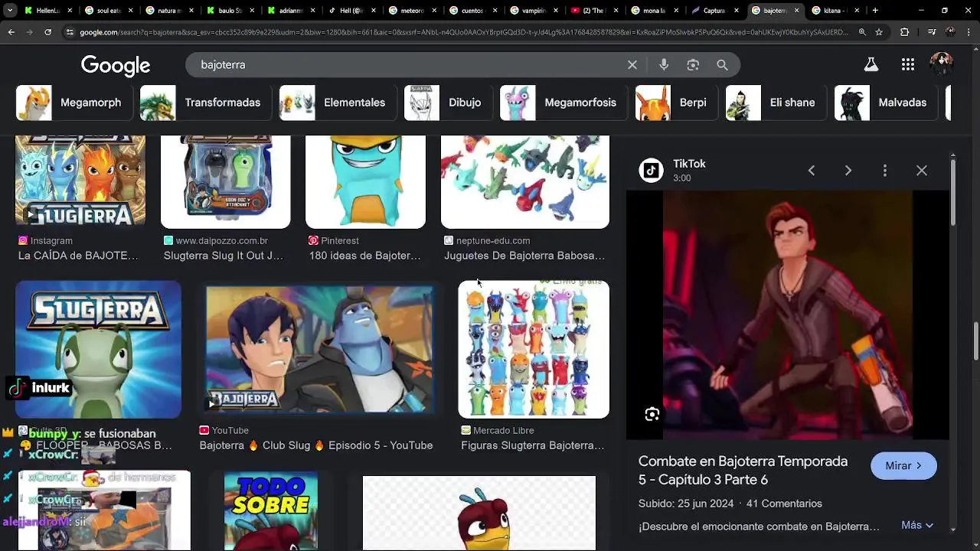Screen dimensions: 980x551
Task: Click the browser address bar URL
Action: click(464, 32)
